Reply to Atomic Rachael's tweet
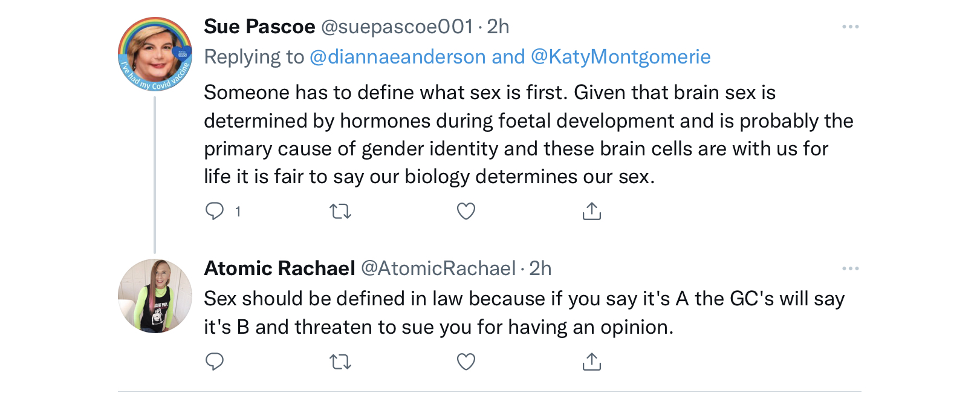Viewport: 980px width, 393px height. (215, 362)
